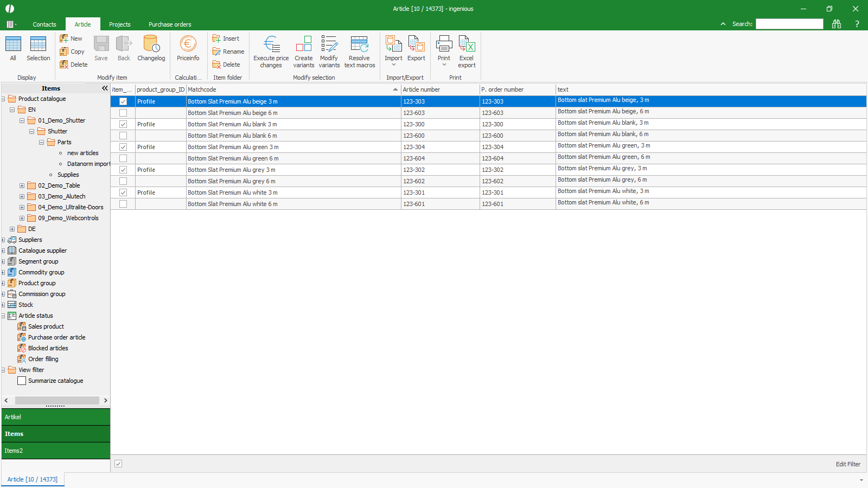Click the Priceinfo euro icon
This screenshot has height=488, width=868.
(x=188, y=44)
